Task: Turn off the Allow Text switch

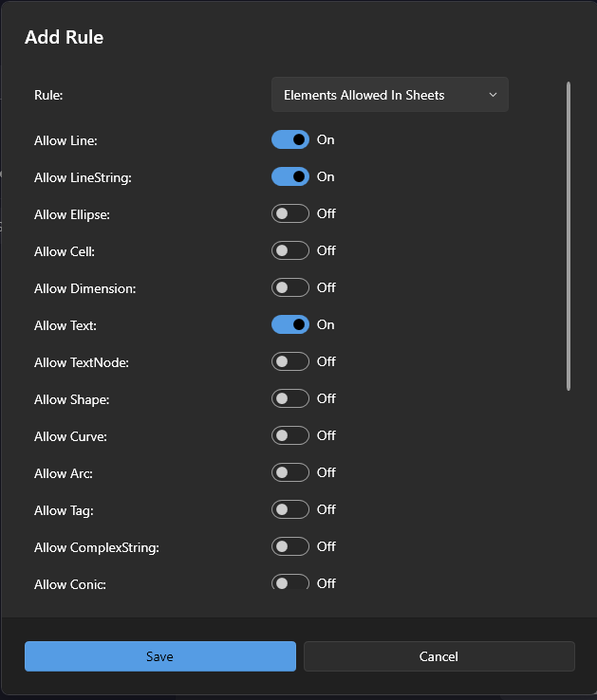Action: [x=290, y=324]
